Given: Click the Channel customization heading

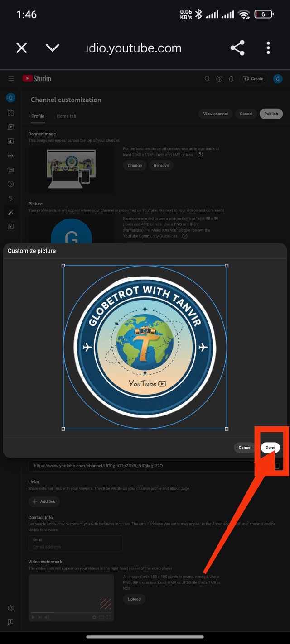Looking at the screenshot, I should point(66,100).
